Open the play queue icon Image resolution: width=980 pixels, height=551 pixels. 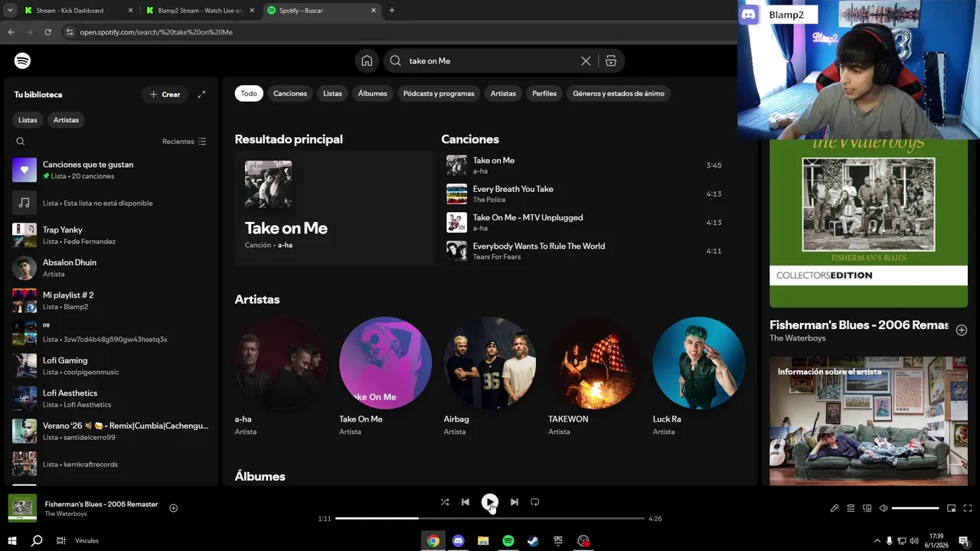851,508
